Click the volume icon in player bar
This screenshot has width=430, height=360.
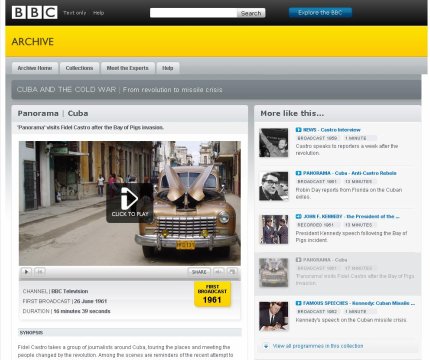click(218, 272)
